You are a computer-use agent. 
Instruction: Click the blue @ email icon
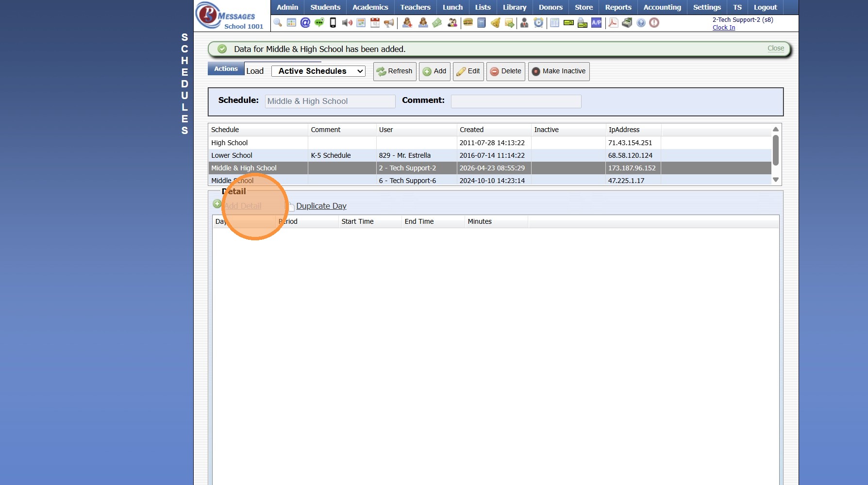(x=305, y=23)
